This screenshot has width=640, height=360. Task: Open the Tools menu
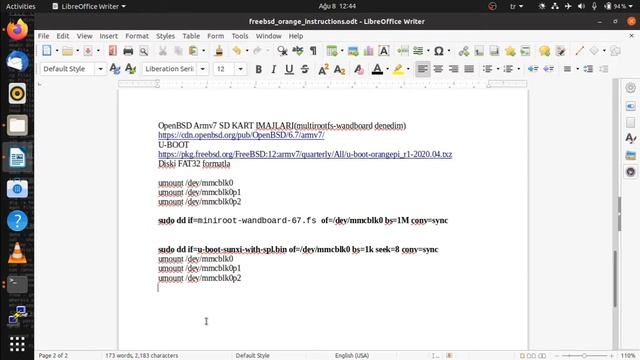pyautogui.click(x=240, y=36)
